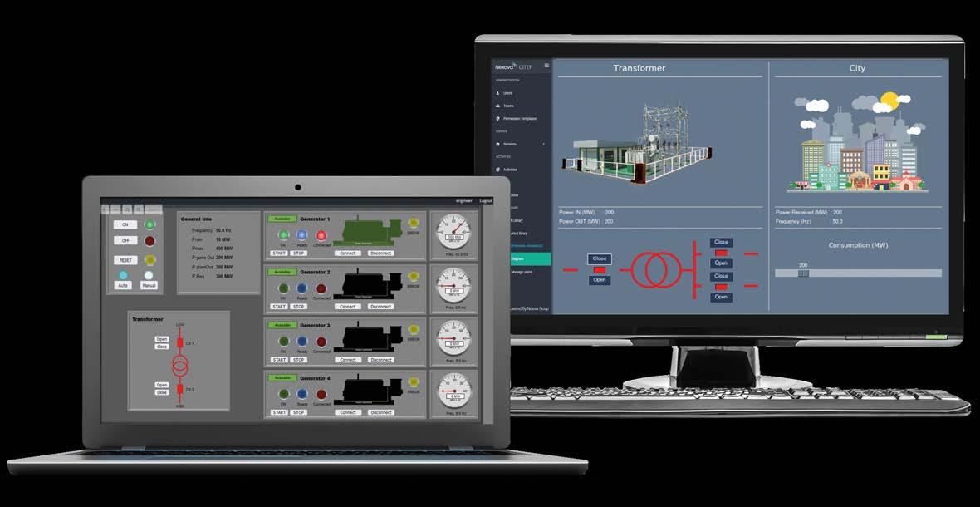Click Generator 1 Connect button
Screen dimensions: 980x507
(x=348, y=253)
